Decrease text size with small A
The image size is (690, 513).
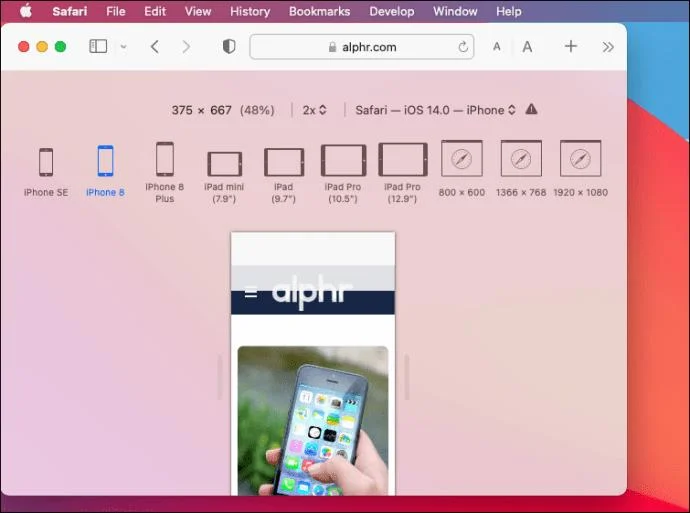tap(497, 47)
